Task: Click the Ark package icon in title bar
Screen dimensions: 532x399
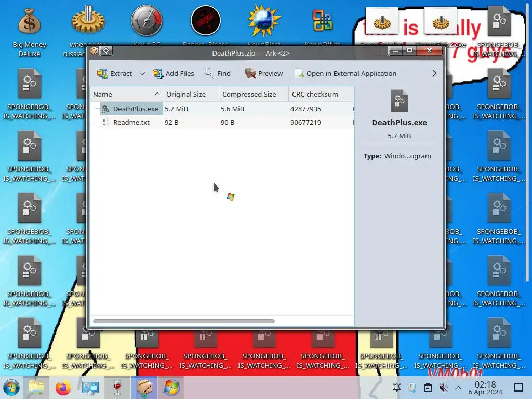Action: point(94,51)
